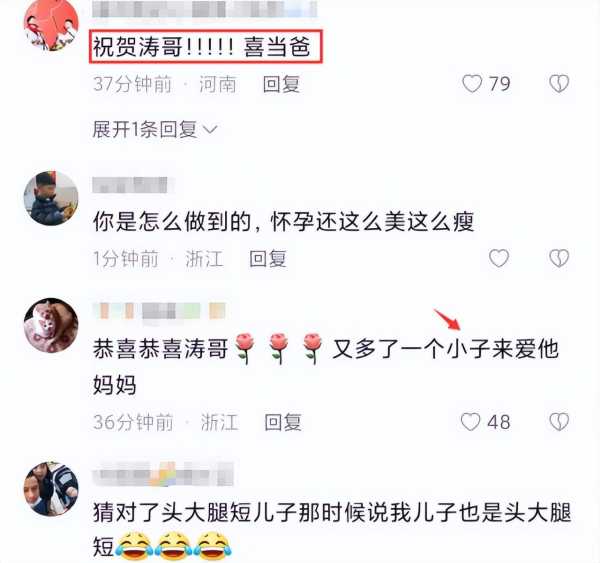
Task: Open blurred username above 猜对了头大腿短 comment
Action: tap(163, 475)
